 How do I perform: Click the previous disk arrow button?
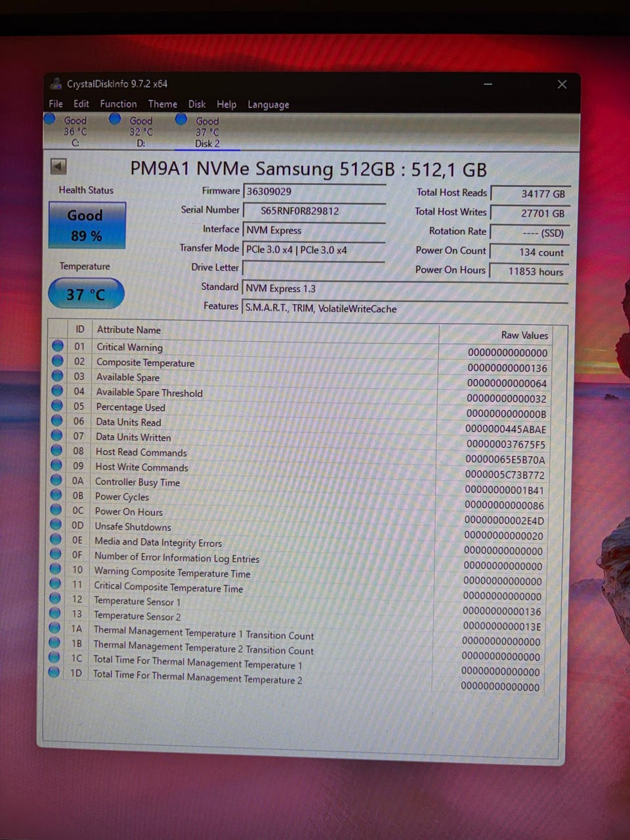(58, 167)
